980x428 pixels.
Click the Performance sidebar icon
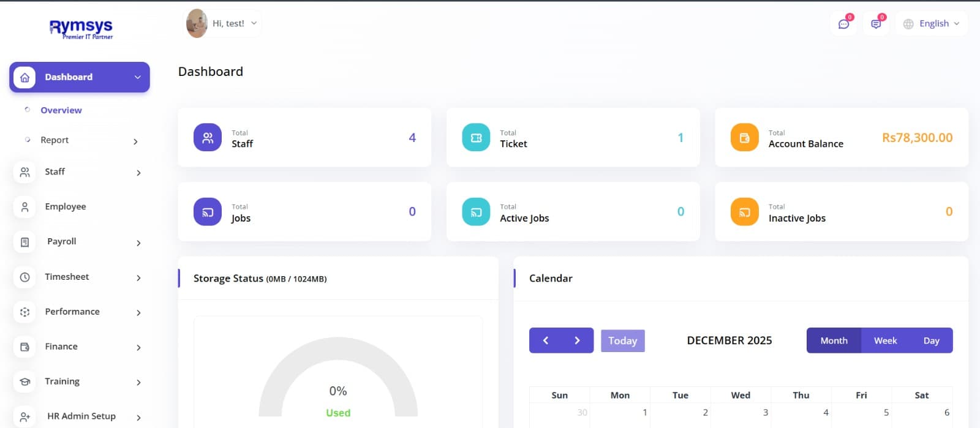(24, 312)
